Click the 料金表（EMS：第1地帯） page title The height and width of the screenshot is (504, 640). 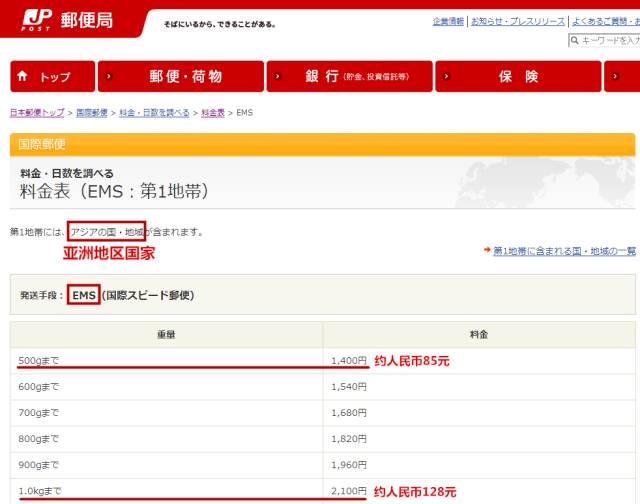(114, 191)
